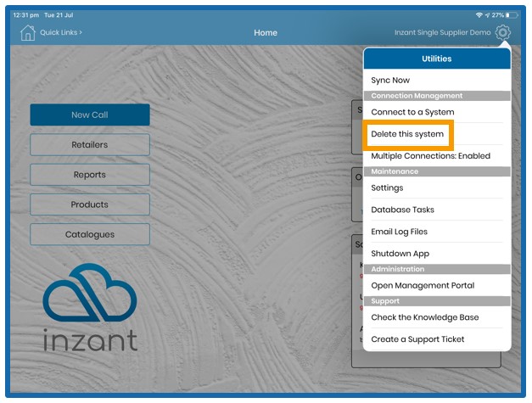The image size is (532, 403).
Task: Choose Connect to a System
Action: point(437,112)
